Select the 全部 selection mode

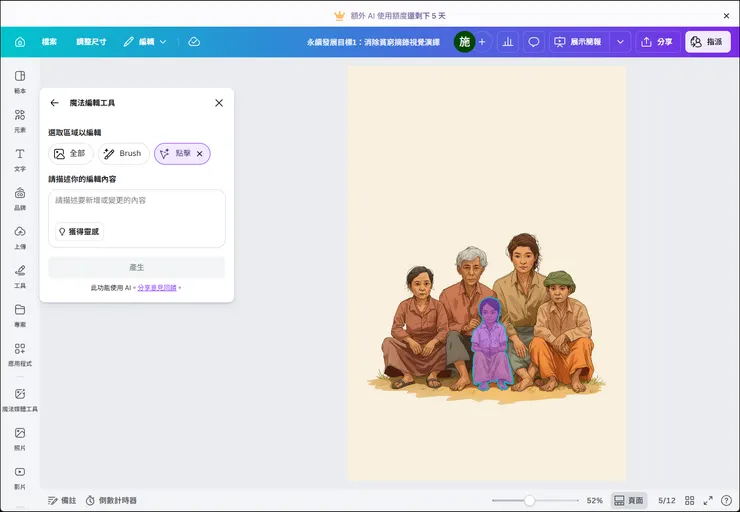click(71, 154)
